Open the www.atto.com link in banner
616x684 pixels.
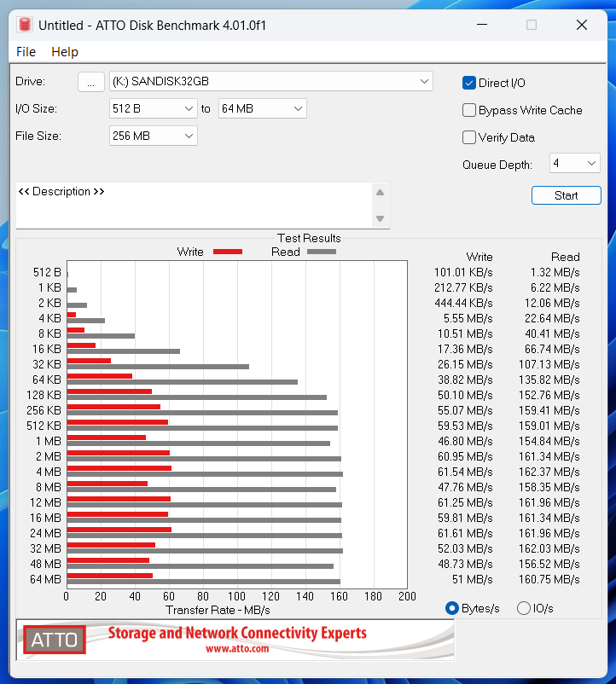click(237, 649)
